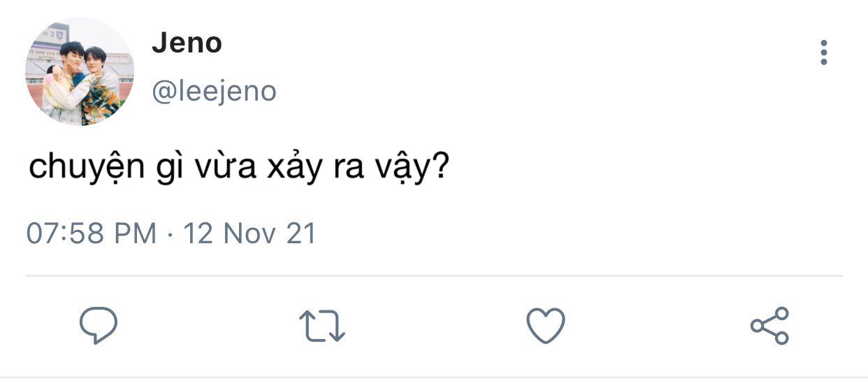Retweet this post by Jeno
Viewport: 868px width, 390px height.
click(321, 326)
